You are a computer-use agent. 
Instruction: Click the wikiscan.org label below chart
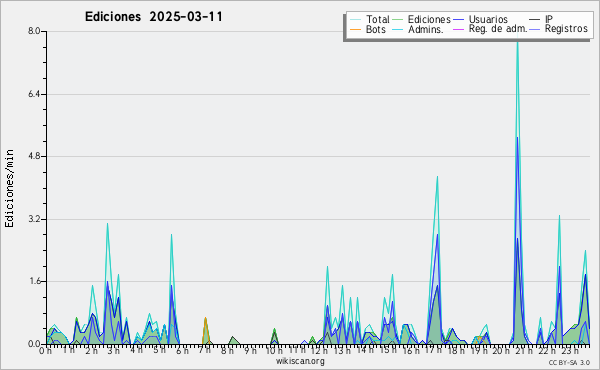[x=300, y=361]
